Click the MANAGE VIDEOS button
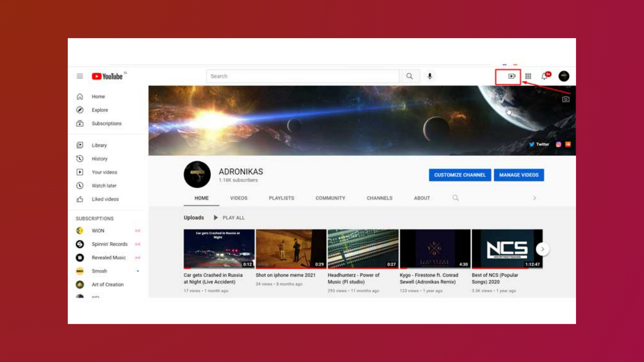Viewport: 644px width, 362px height. pyautogui.click(x=519, y=175)
